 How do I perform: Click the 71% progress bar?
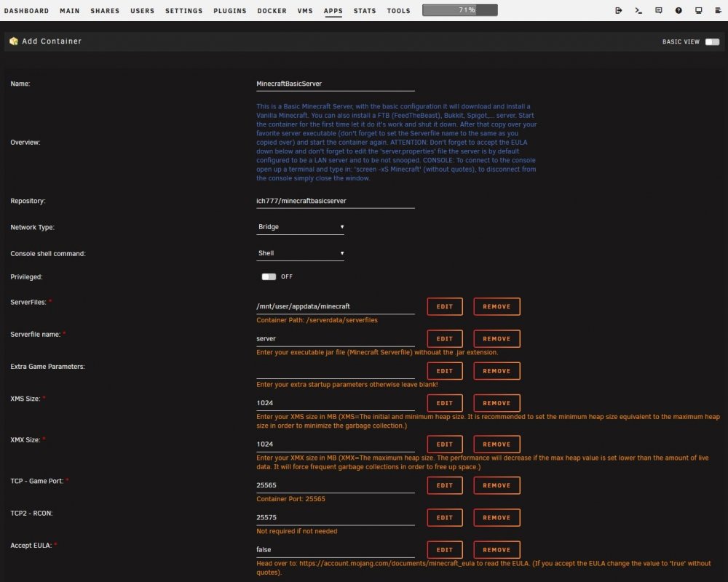point(459,9)
